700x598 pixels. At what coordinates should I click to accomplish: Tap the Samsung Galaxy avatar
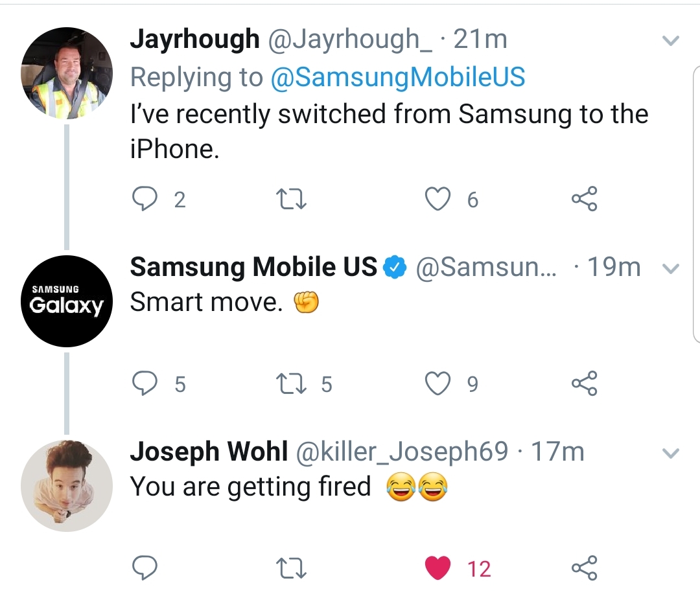coord(67,301)
